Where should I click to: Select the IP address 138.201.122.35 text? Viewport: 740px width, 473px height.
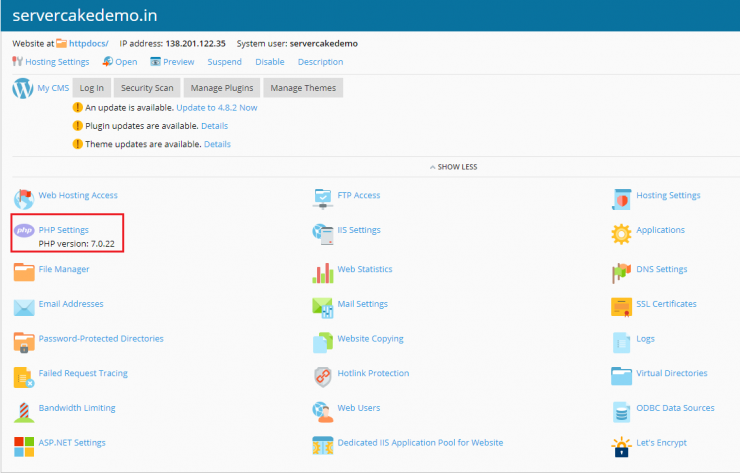tap(195, 43)
